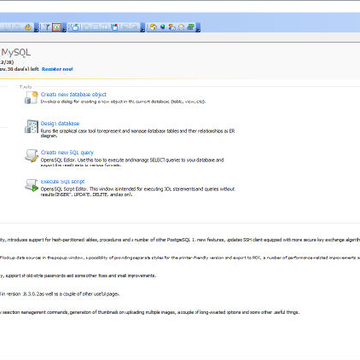Screen dimensions: 360x360
Task: Open overflow arrow after the filter toolbar group
Action: [x=64, y=28]
